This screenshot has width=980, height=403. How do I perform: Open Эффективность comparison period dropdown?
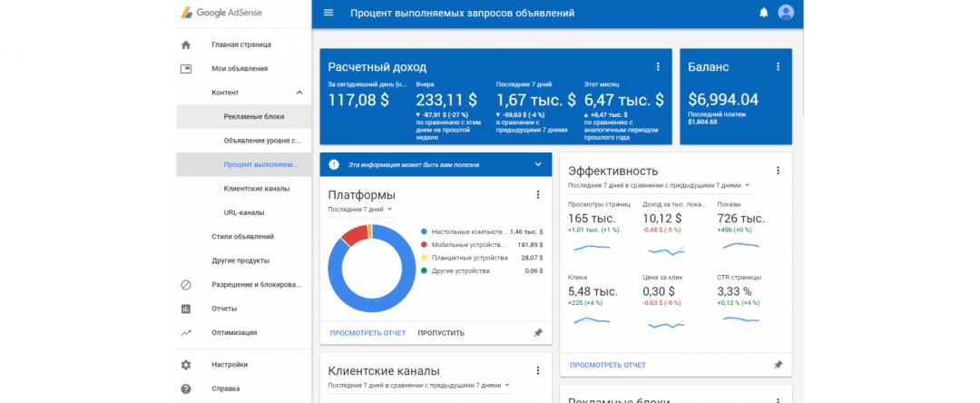(659, 185)
